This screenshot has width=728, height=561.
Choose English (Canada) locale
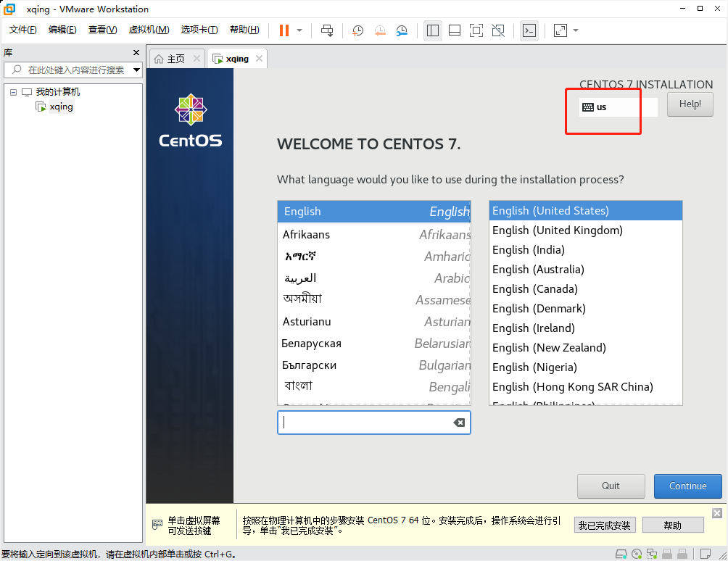(585, 288)
